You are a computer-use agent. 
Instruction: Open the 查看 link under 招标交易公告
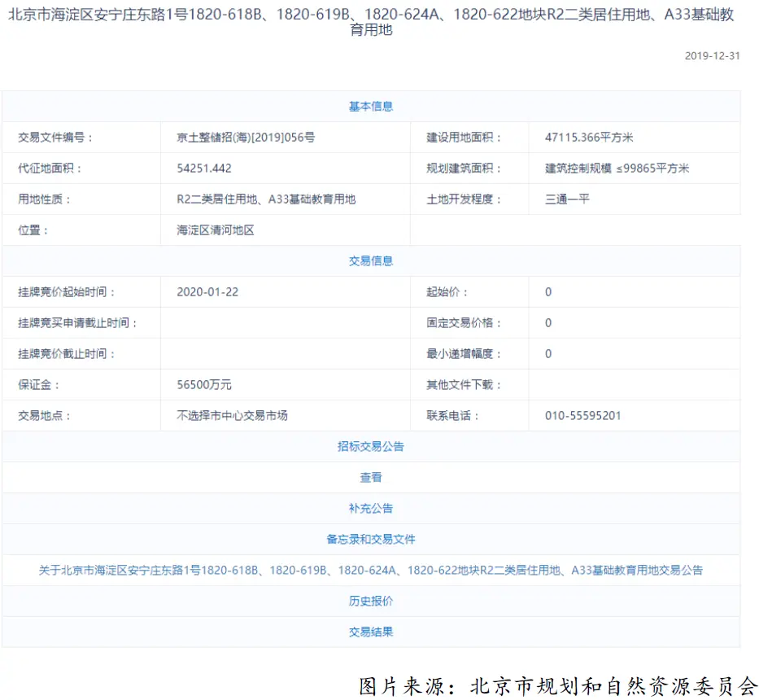[371, 477]
